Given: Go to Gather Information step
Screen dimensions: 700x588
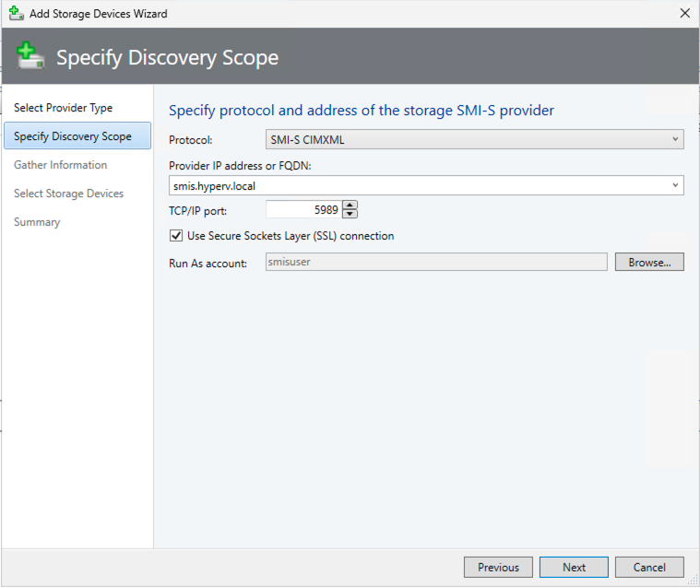Looking at the screenshot, I should click(60, 165).
